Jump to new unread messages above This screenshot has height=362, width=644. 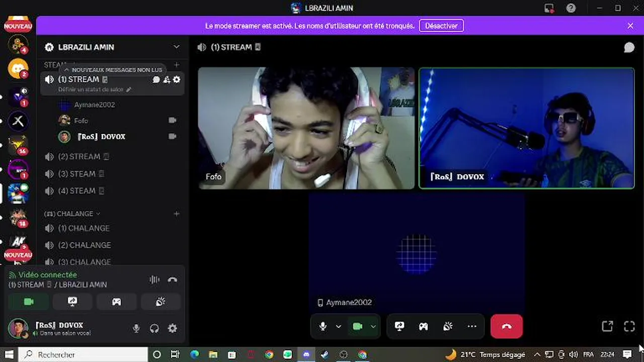tap(112, 70)
